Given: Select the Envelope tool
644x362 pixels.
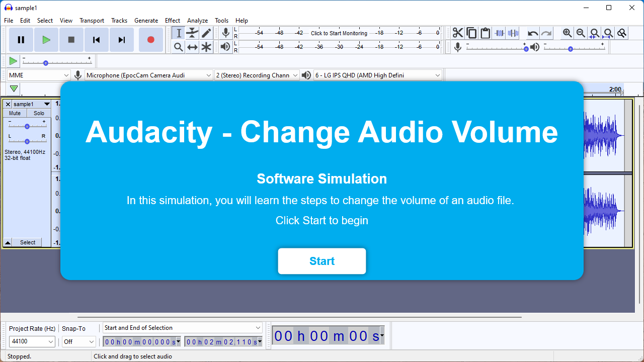Looking at the screenshot, I should (192, 33).
